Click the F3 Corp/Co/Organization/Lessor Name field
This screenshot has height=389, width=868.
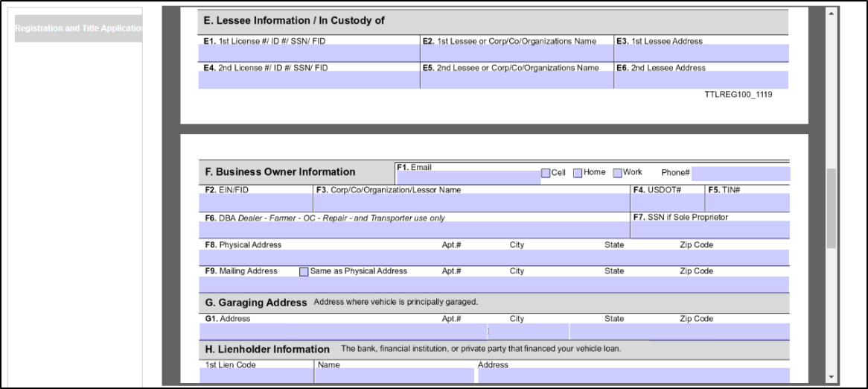coord(472,203)
